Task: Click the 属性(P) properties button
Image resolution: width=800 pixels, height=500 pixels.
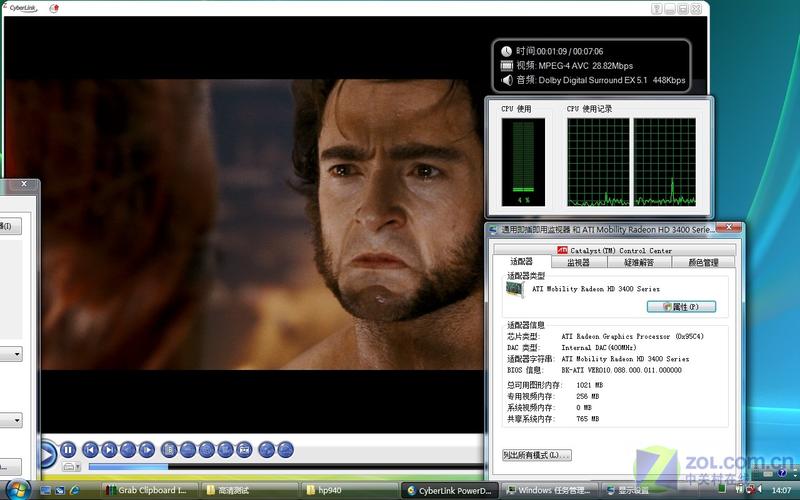Action: click(x=681, y=307)
